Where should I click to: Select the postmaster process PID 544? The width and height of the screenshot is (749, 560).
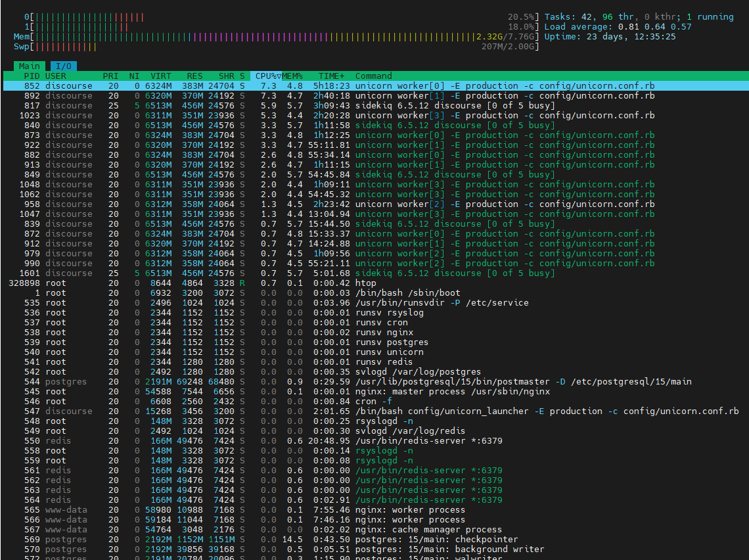(374, 382)
